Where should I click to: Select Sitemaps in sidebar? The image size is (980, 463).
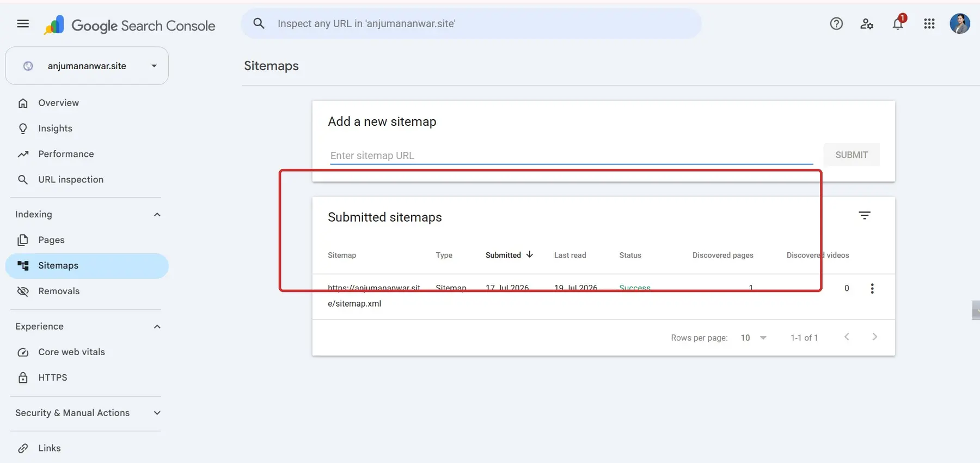tap(87, 266)
